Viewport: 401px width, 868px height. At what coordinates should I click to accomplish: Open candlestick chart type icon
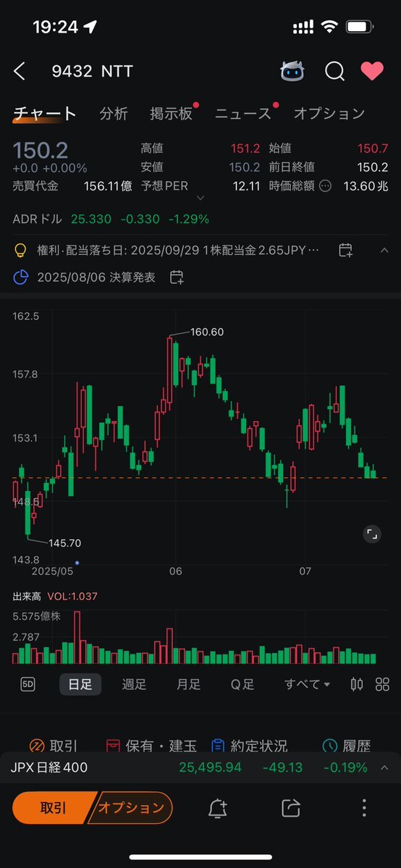point(357,684)
